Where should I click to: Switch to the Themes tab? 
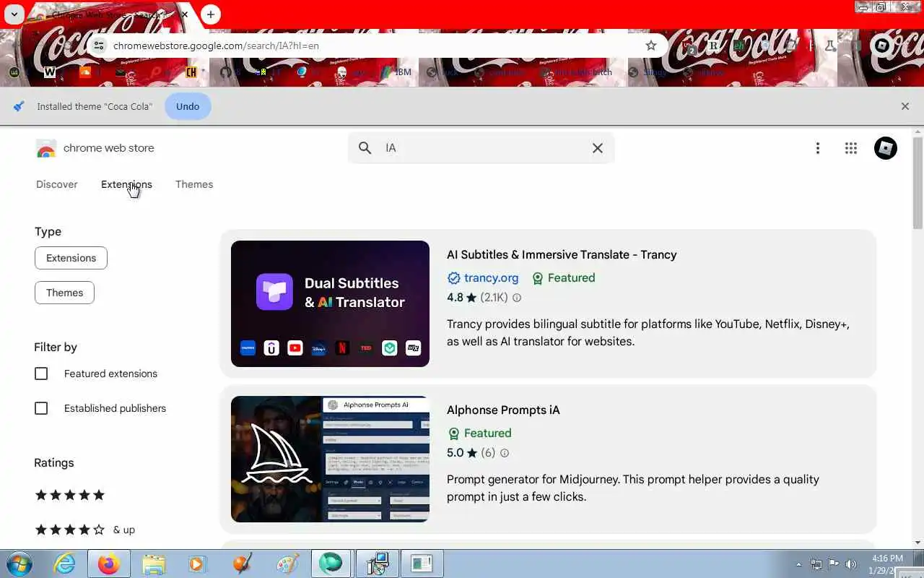[194, 184]
